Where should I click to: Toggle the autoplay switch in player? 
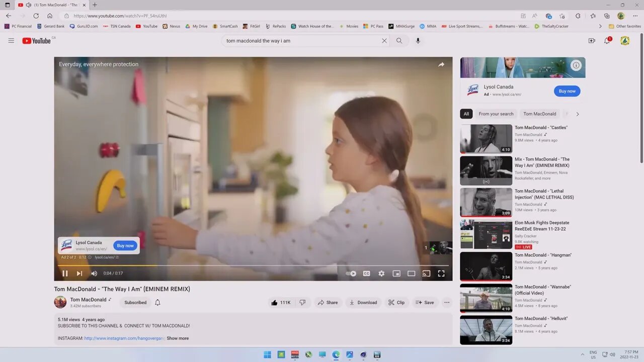point(351,274)
